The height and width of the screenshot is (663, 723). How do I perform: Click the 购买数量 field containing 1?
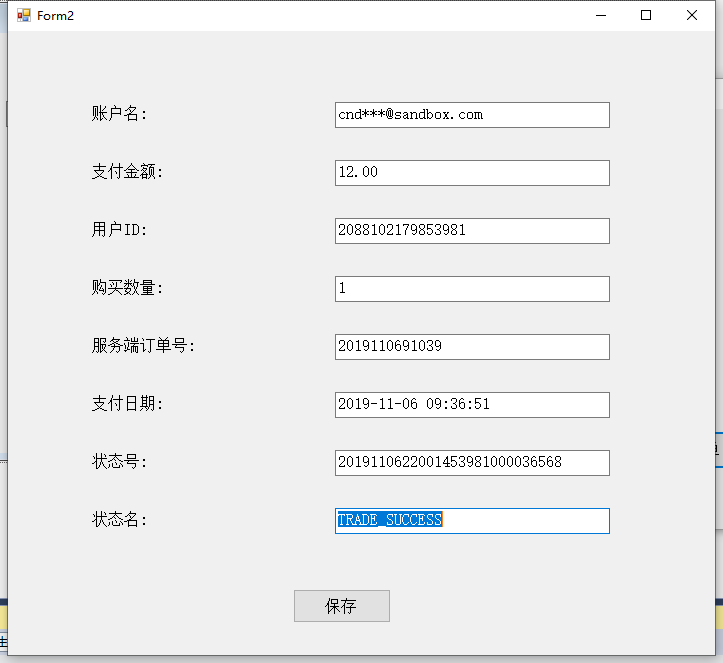(472, 289)
